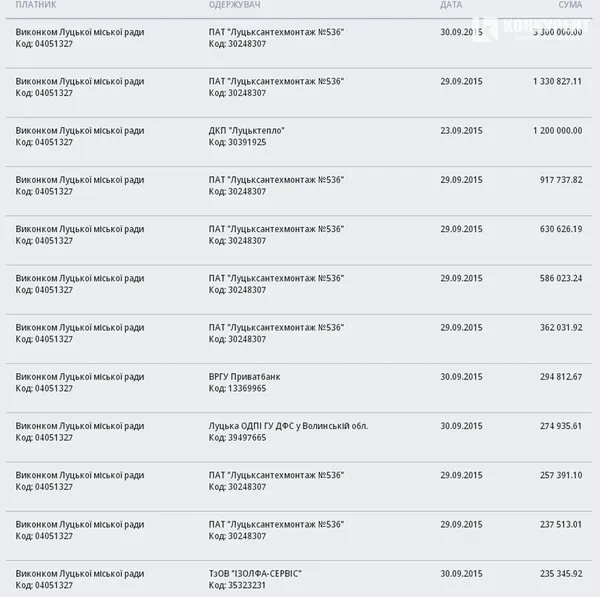Click the 1 200 000.00 amount

[x=557, y=131]
